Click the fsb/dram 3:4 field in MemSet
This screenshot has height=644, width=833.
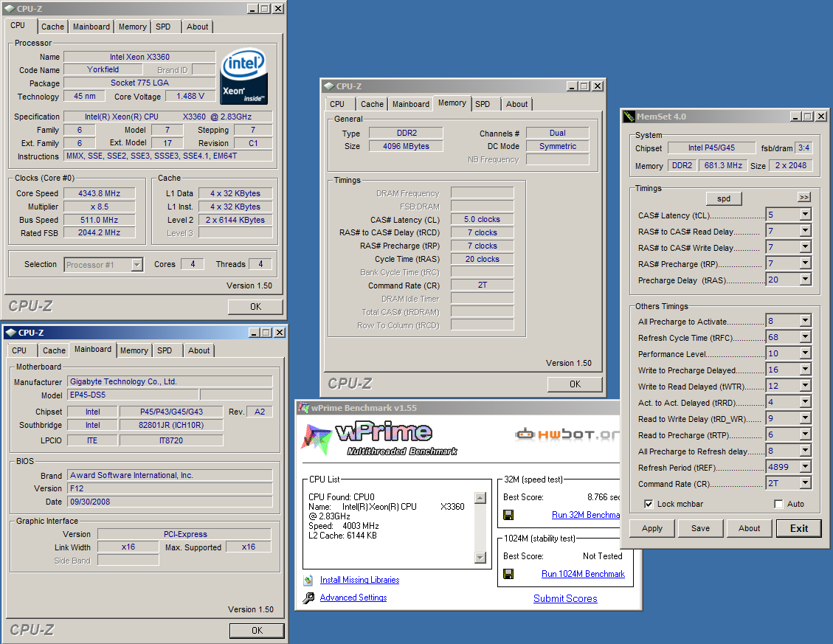(x=803, y=148)
